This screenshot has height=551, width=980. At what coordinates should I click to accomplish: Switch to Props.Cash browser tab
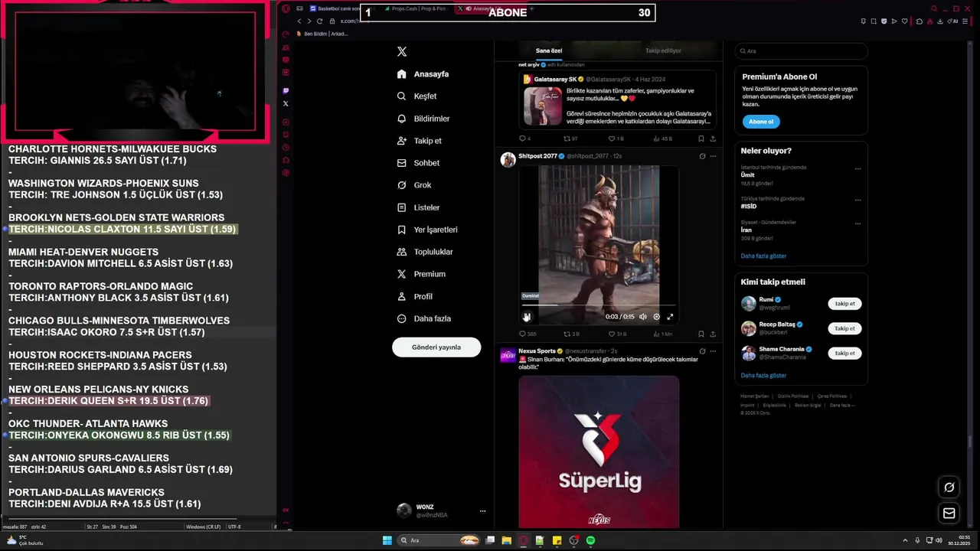[417, 8]
